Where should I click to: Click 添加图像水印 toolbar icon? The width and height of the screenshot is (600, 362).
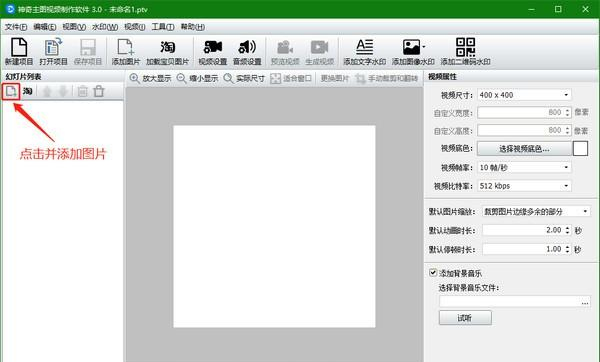click(413, 52)
